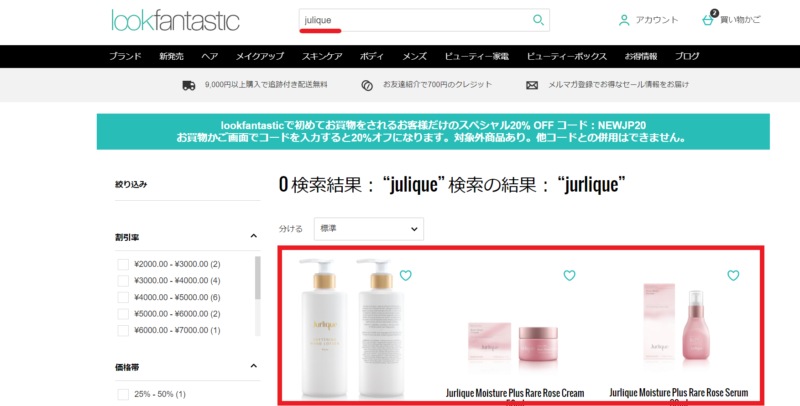Open the お得情報 menu
This screenshot has width=800, height=406.
click(641, 56)
